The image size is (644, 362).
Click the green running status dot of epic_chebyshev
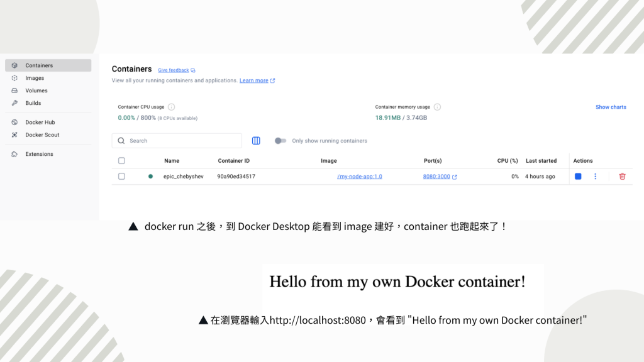[x=151, y=177]
